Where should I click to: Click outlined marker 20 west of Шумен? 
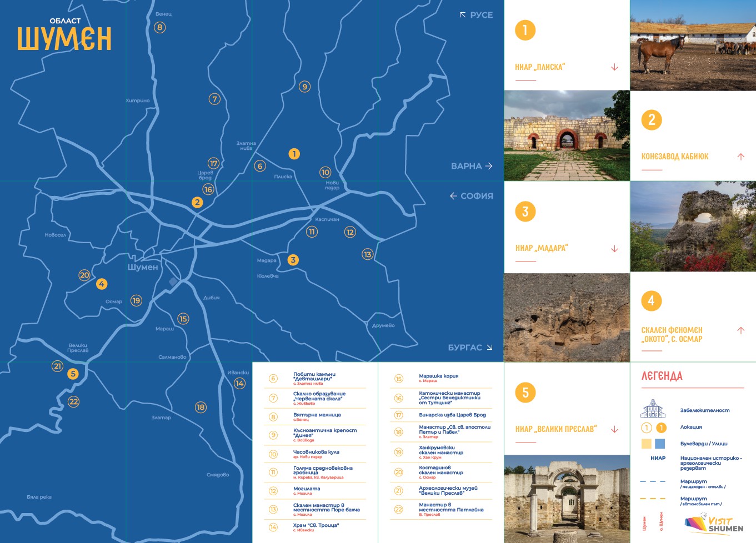(84, 275)
